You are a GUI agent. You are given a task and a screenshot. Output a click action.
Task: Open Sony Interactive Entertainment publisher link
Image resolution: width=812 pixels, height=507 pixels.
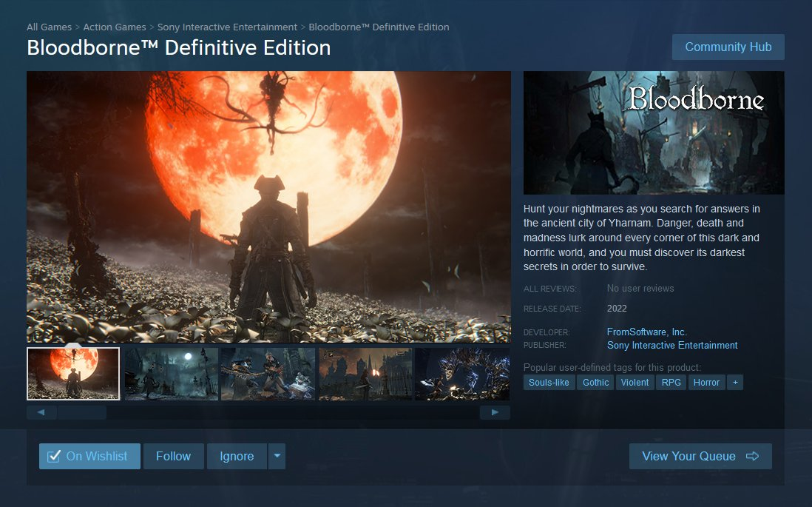672,345
